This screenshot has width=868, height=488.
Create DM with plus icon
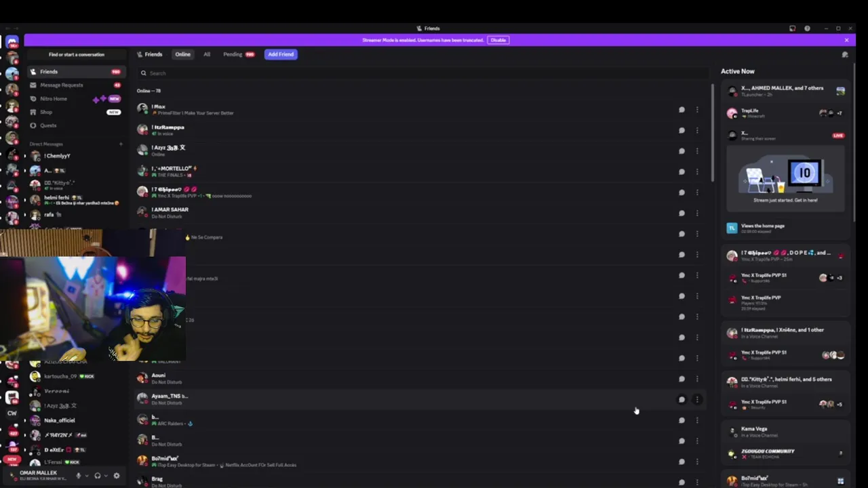point(121,144)
